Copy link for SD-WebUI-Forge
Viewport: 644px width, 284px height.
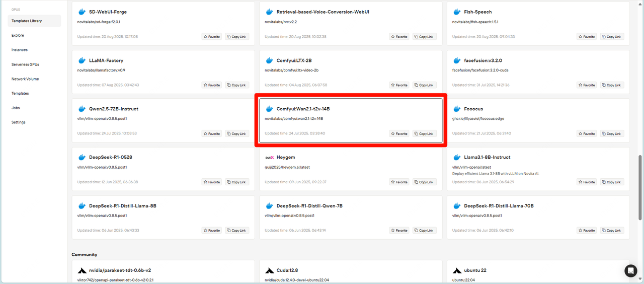[x=237, y=37]
